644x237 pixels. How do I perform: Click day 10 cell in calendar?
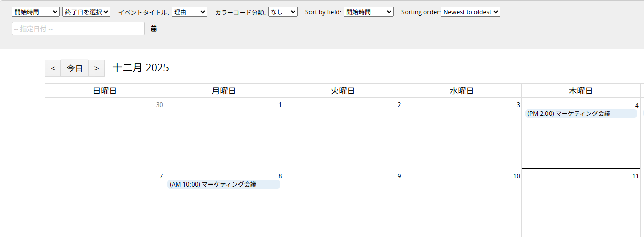(462, 204)
